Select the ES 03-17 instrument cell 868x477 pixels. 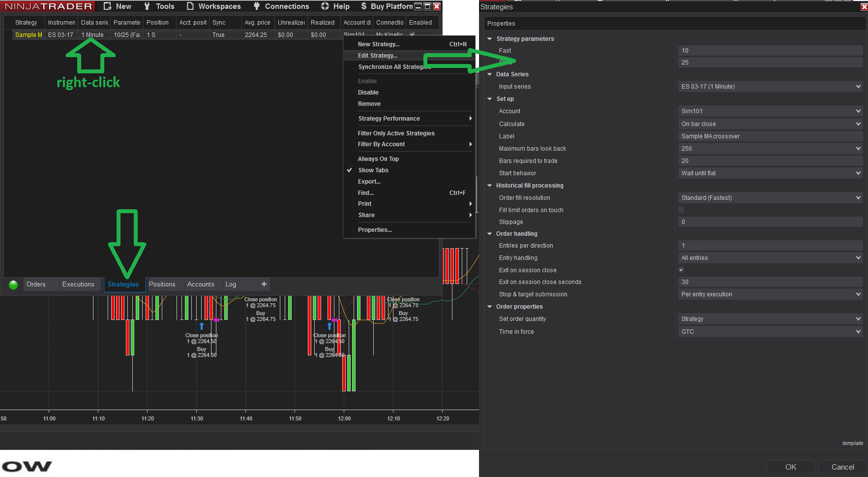point(60,35)
